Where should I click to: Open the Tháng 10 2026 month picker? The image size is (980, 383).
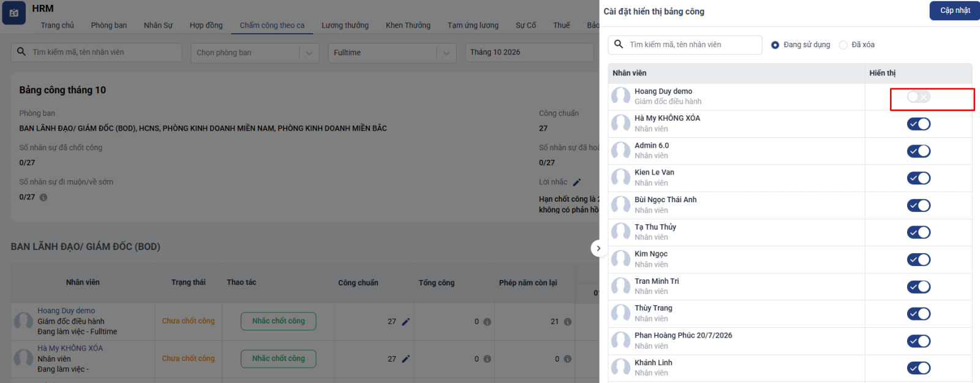[x=529, y=52]
